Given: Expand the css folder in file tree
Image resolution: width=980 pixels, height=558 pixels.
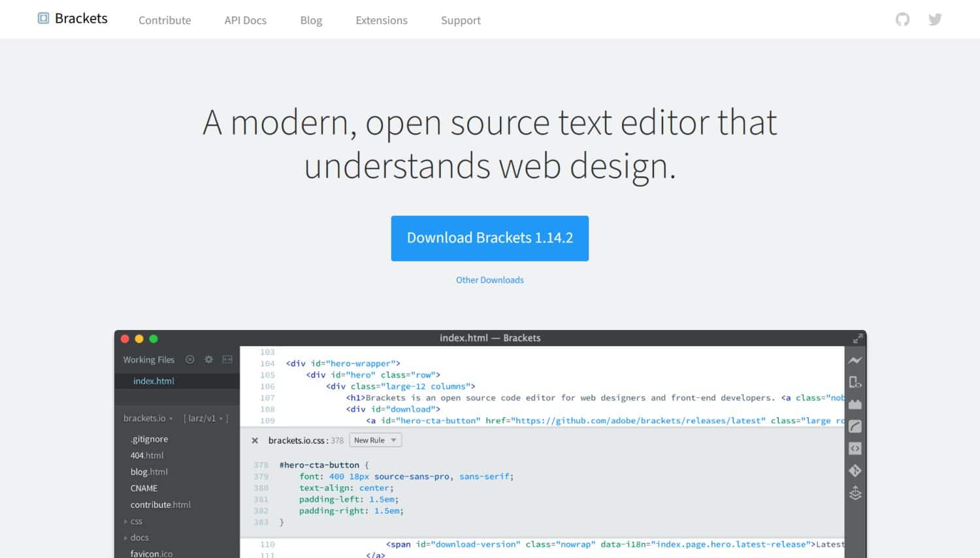Looking at the screenshot, I should tap(135, 521).
